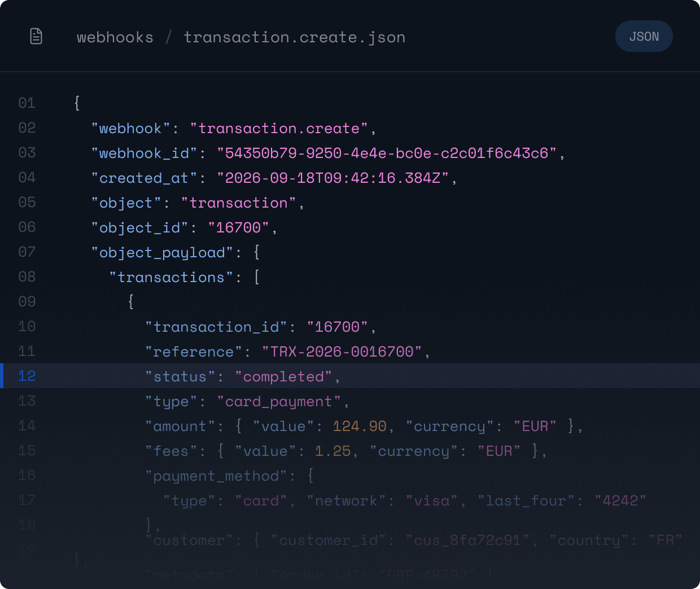Click the "transaction" value on line 05
The height and width of the screenshot is (589, 700).
[239, 203]
